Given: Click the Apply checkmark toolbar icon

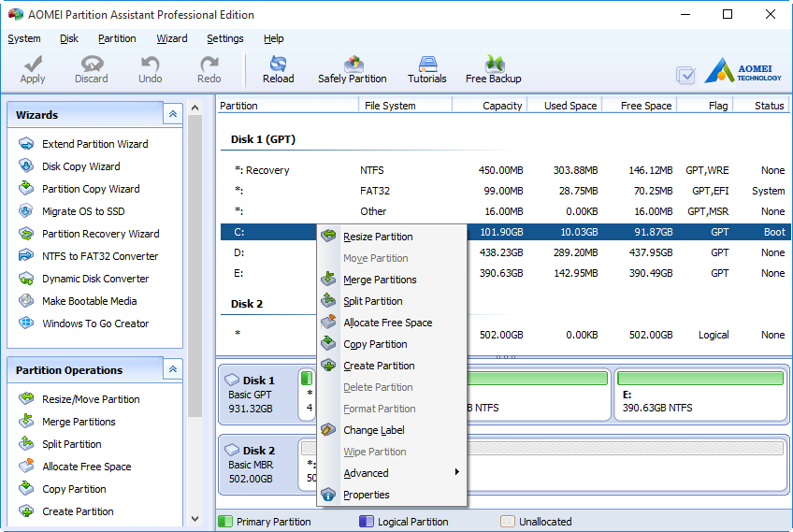Looking at the screenshot, I should [x=33, y=64].
